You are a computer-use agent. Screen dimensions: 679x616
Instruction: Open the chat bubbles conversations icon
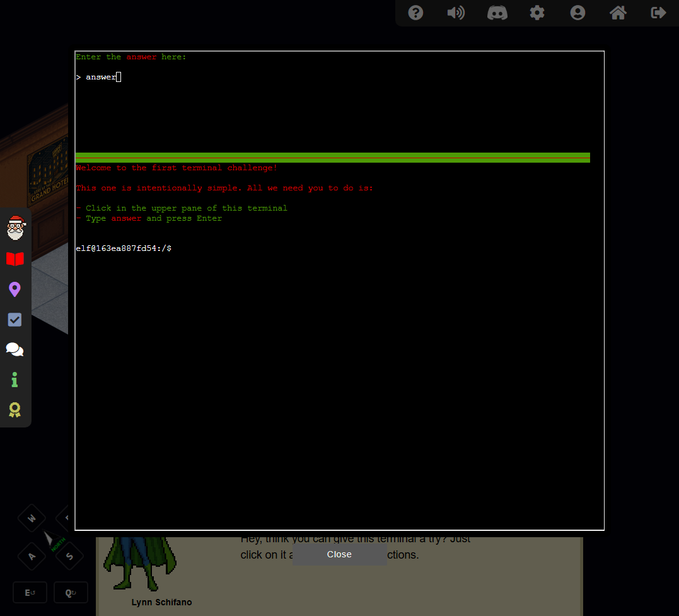(x=15, y=349)
